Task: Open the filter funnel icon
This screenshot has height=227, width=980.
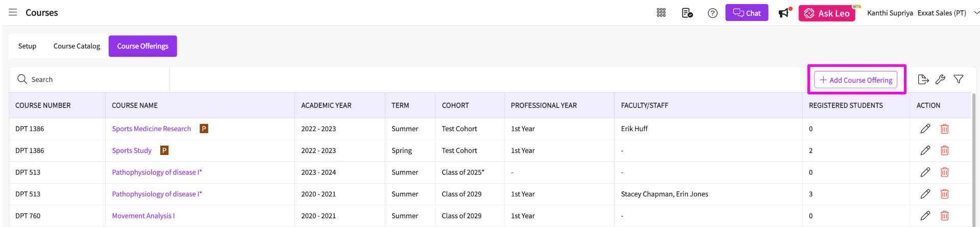Action: tap(959, 80)
